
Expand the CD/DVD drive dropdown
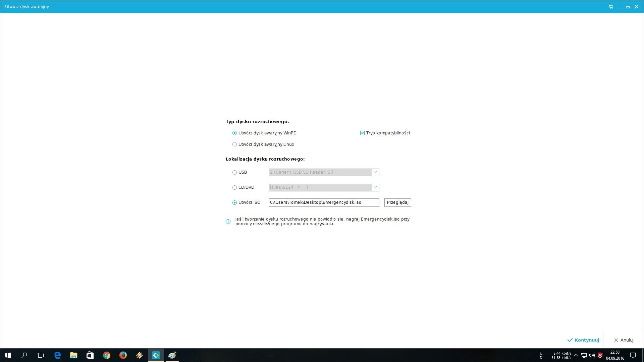click(x=375, y=187)
